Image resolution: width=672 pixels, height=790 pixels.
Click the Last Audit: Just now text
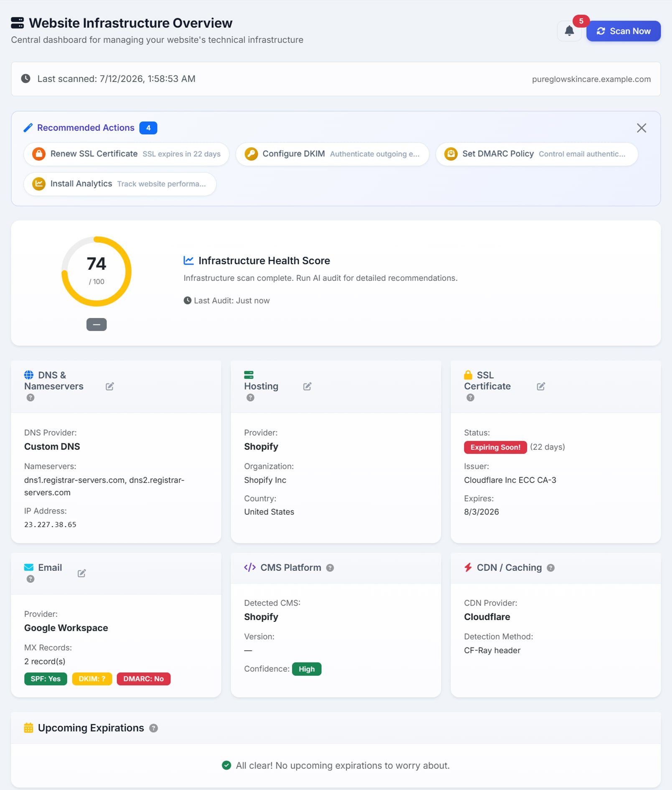click(x=232, y=301)
